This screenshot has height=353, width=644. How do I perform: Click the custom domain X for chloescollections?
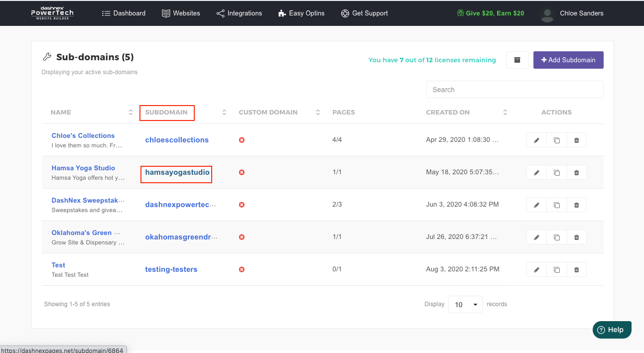(x=242, y=140)
